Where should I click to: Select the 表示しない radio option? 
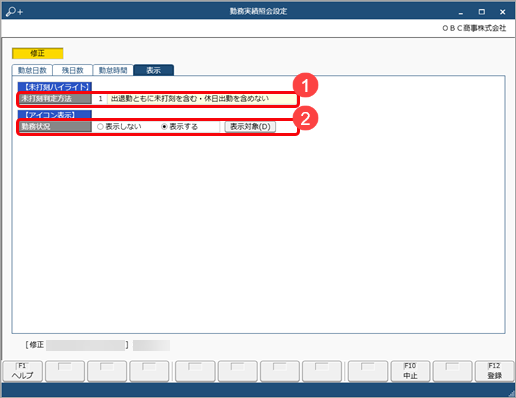point(119,127)
